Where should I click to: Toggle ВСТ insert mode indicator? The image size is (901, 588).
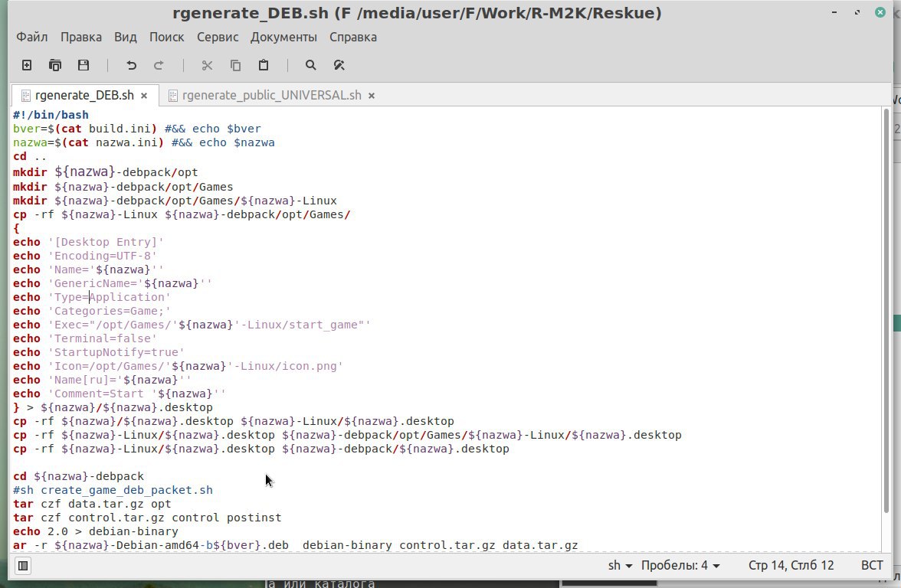(x=872, y=566)
